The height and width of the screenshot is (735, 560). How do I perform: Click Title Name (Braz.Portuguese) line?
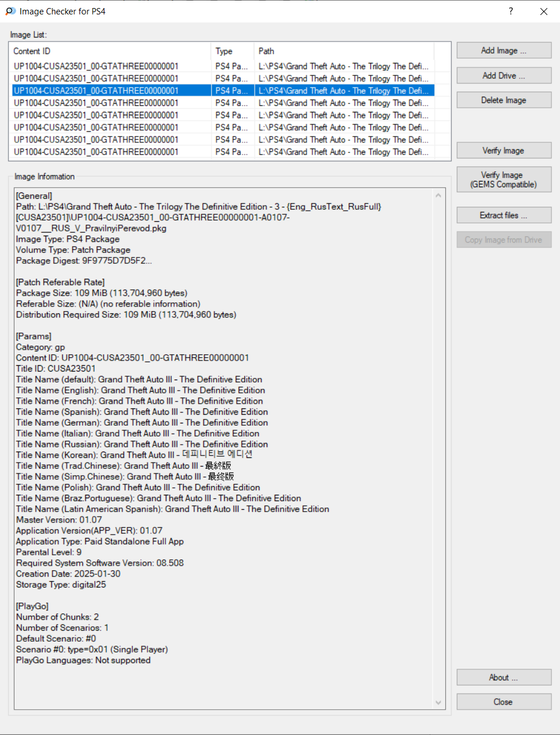tap(158, 498)
